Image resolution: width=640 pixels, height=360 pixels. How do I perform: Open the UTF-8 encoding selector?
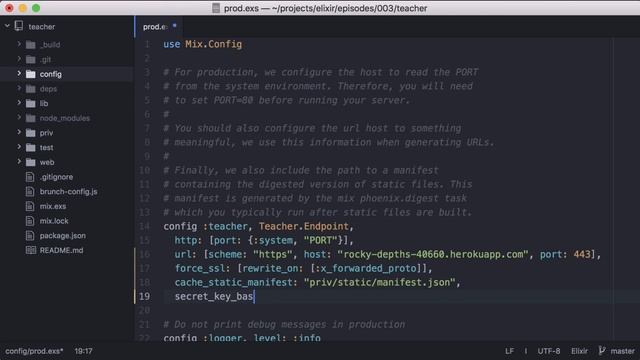[549, 351]
